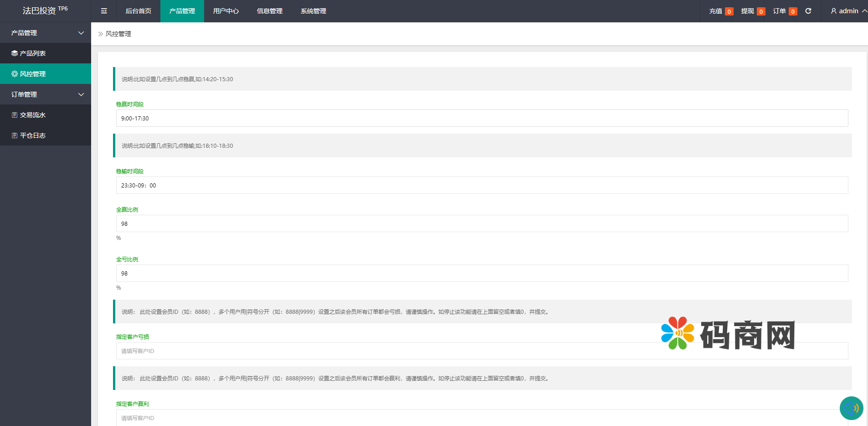Open the admin dropdown arrow
Viewport: 868px width, 426px height.
pyautogui.click(x=864, y=11)
